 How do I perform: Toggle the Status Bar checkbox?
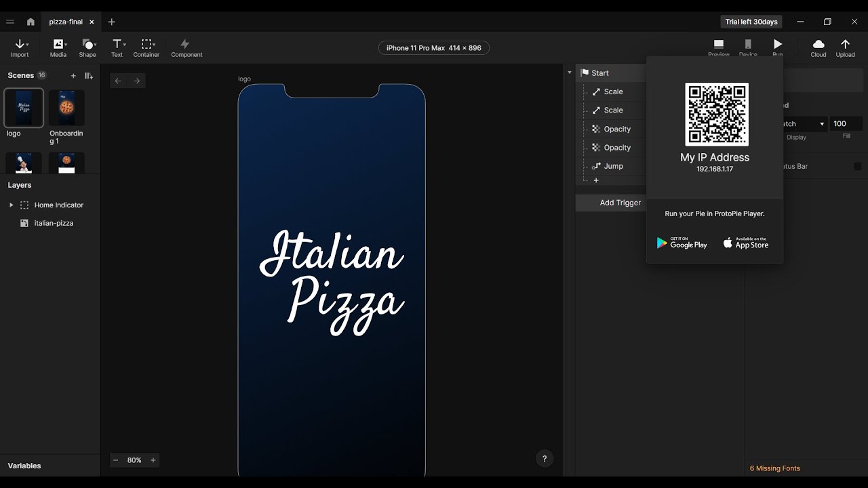click(x=857, y=166)
